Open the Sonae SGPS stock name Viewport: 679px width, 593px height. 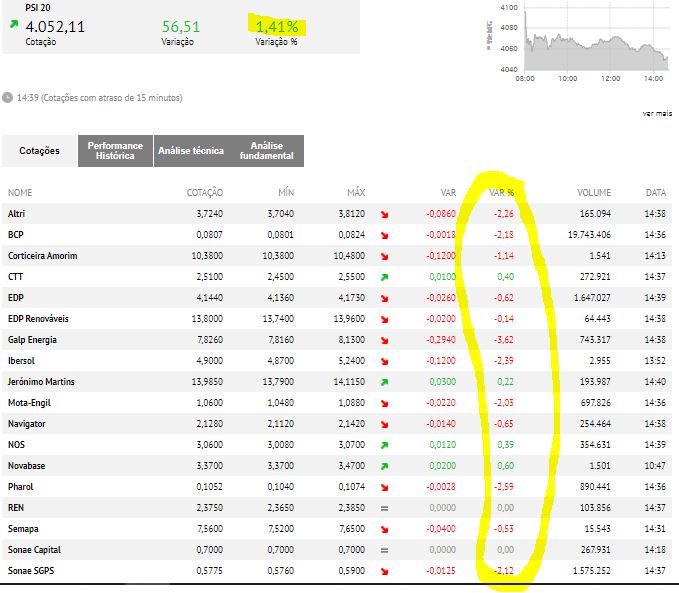pos(31,570)
